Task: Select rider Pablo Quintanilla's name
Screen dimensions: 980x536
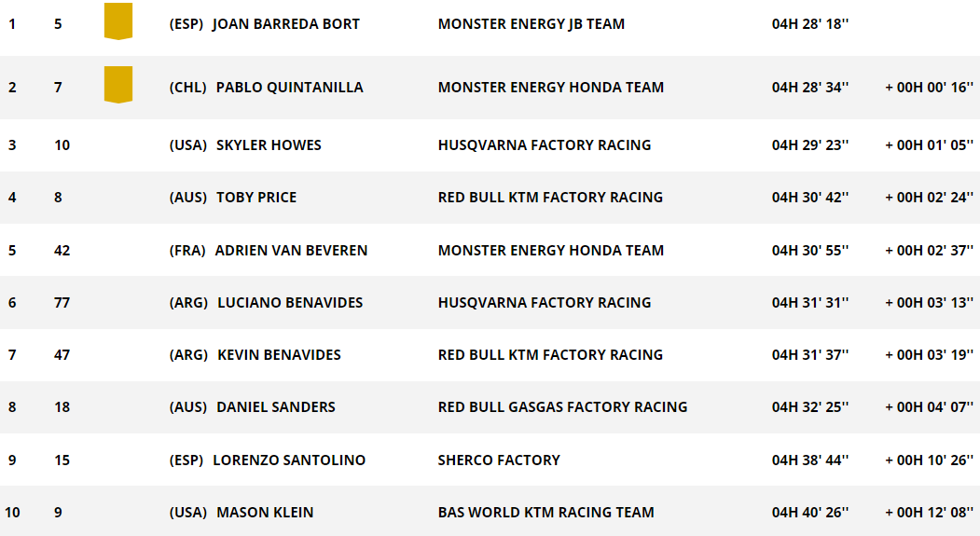Action: coord(289,88)
